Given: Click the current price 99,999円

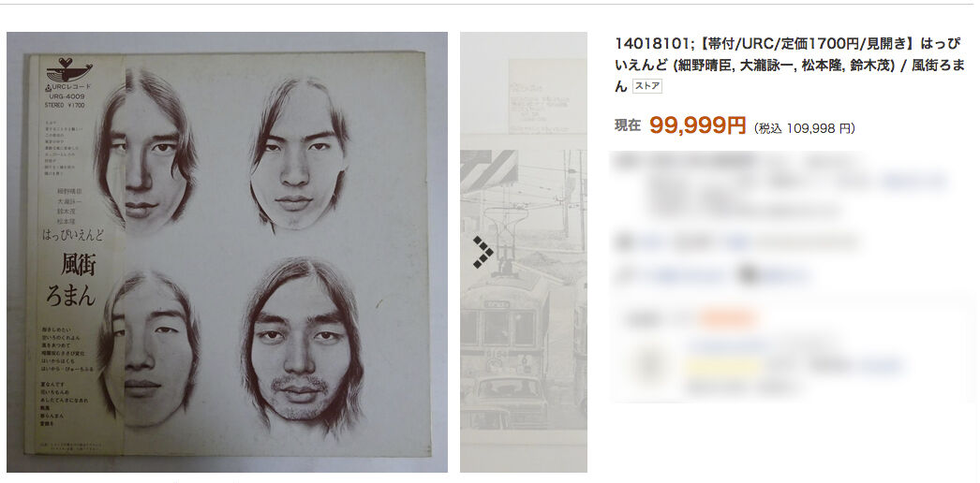Looking at the screenshot, I should 697,125.
